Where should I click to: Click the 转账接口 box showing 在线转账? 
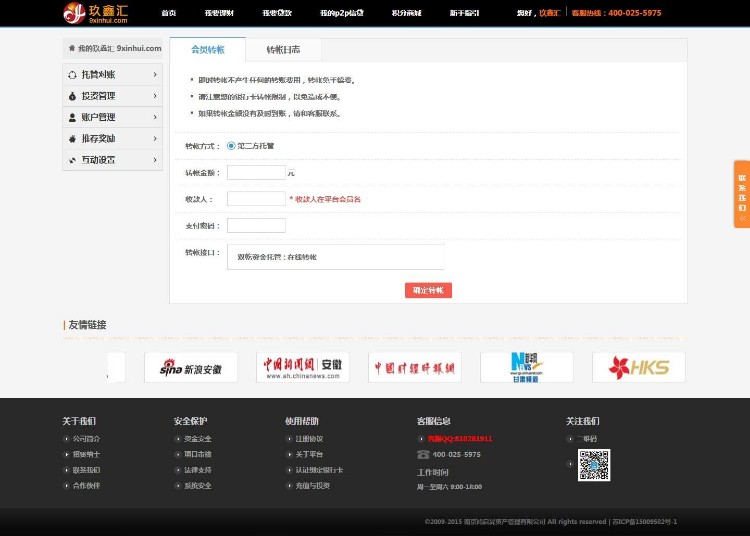335,257
